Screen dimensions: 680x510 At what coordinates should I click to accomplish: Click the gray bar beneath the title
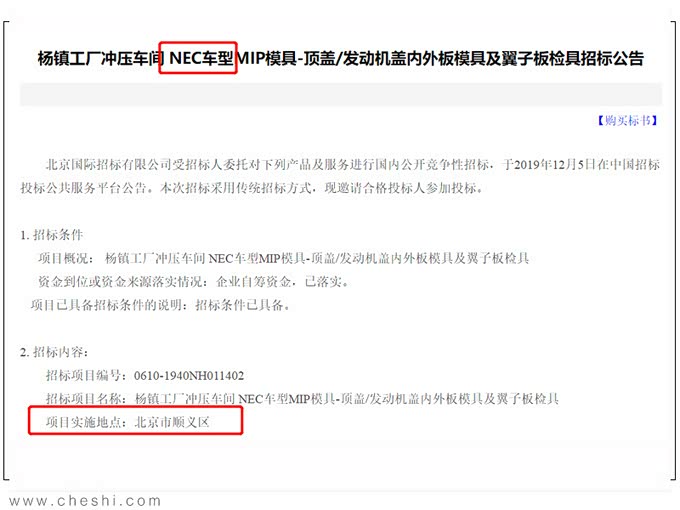click(x=340, y=94)
